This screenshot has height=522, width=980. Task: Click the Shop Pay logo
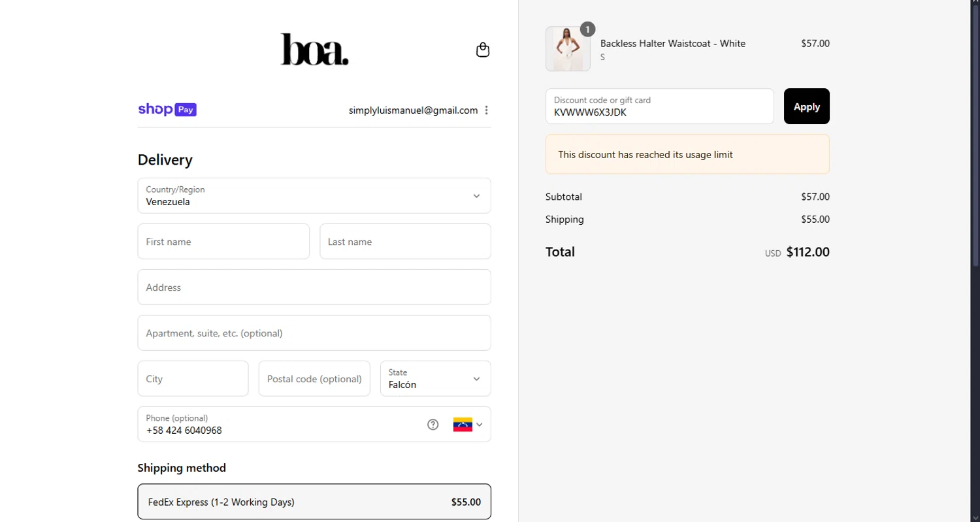tap(167, 110)
